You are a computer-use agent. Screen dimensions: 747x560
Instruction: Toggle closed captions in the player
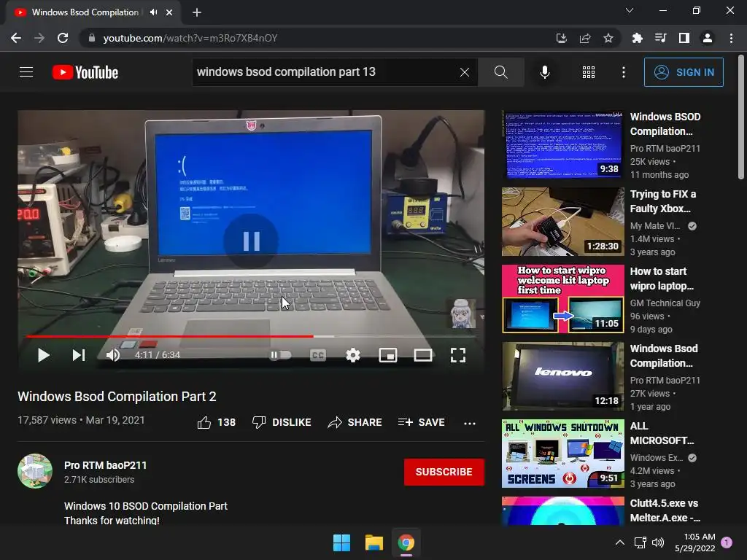pyautogui.click(x=318, y=355)
